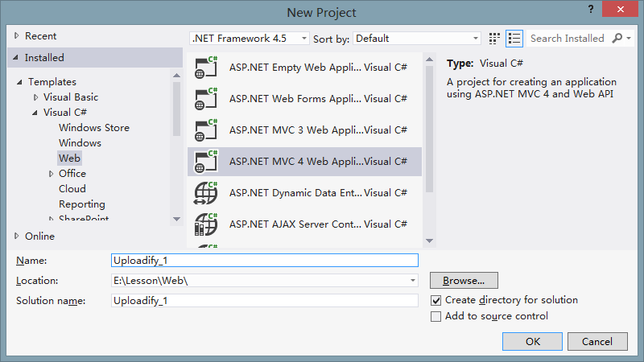Expand the Visual Basic tree node

[35, 97]
